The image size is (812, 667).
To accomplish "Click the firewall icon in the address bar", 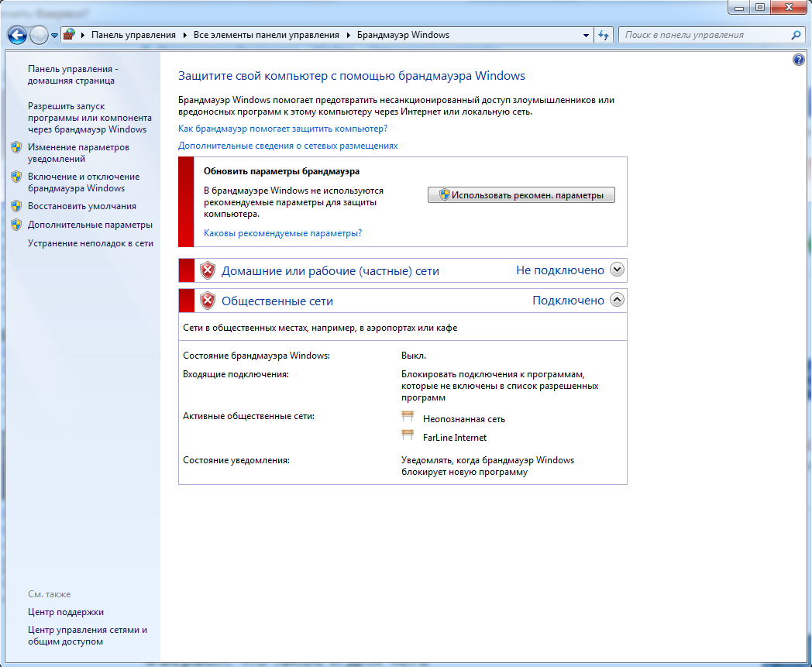I will [x=69, y=35].
